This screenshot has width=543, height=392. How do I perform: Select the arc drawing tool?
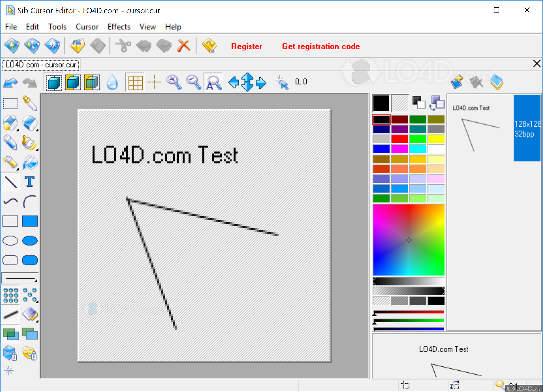30,201
